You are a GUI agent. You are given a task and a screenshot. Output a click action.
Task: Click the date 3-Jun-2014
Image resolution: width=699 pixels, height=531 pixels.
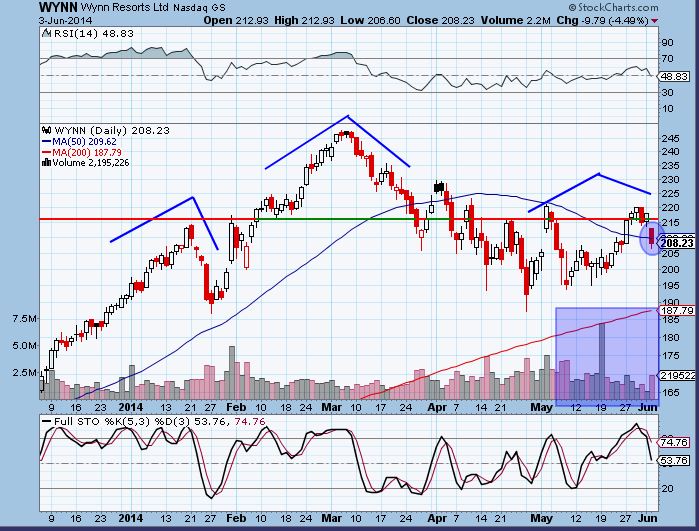pos(66,21)
